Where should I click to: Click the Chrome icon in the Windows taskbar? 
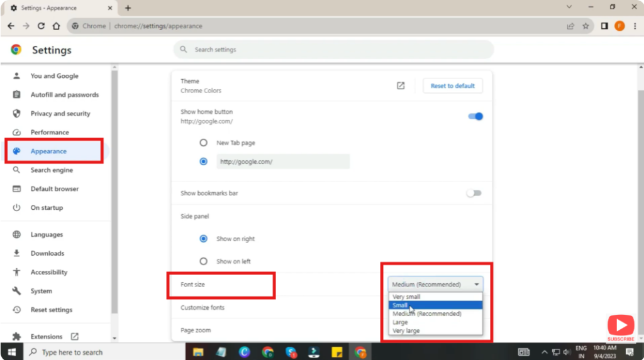click(360, 352)
